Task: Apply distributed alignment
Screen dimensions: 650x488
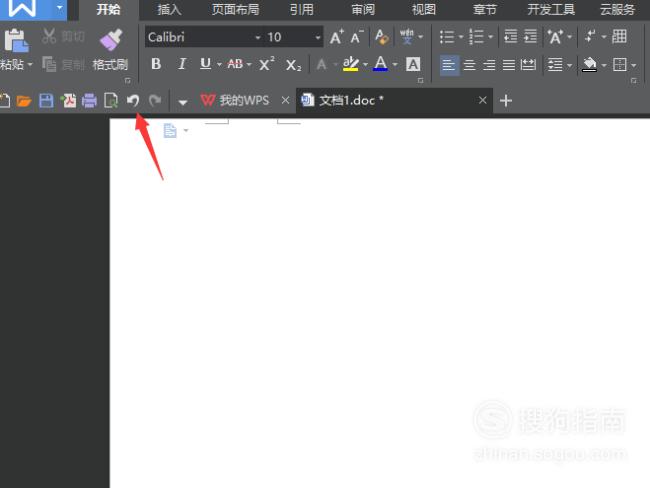Action: [x=529, y=65]
